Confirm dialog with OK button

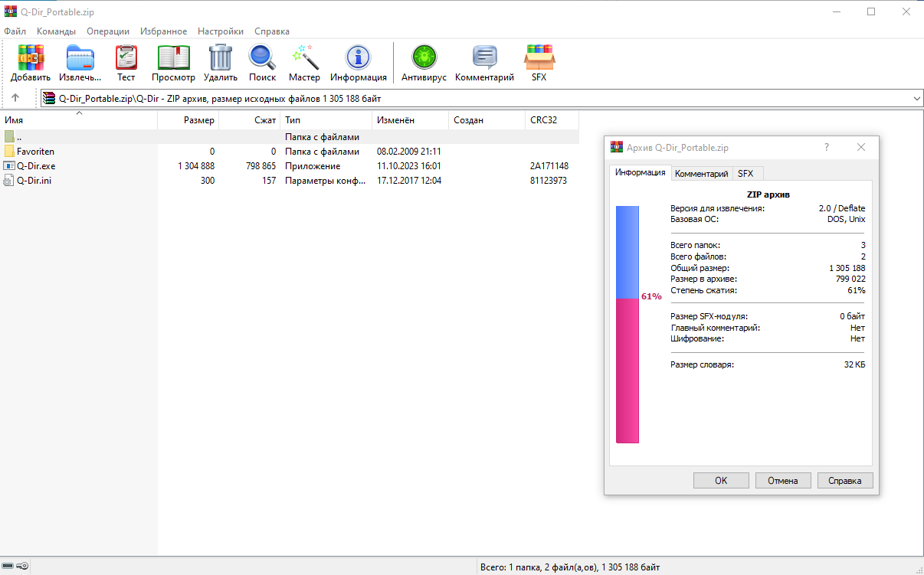(x=721, y=481)
